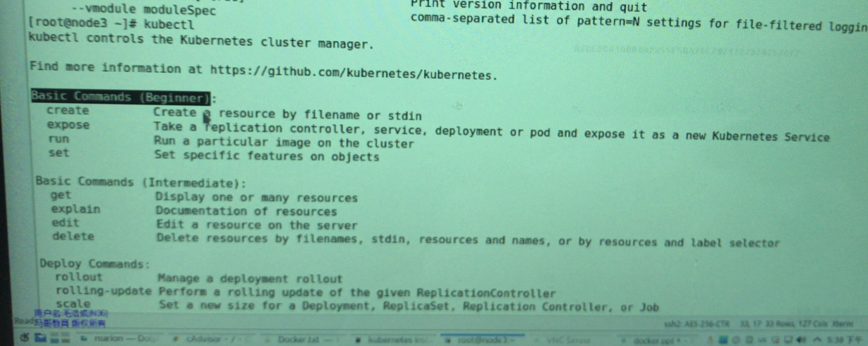The width and height of the screenshot is (868, 346).
Task: Click 'Display one or many resources' text
Action: pos(256,198)
